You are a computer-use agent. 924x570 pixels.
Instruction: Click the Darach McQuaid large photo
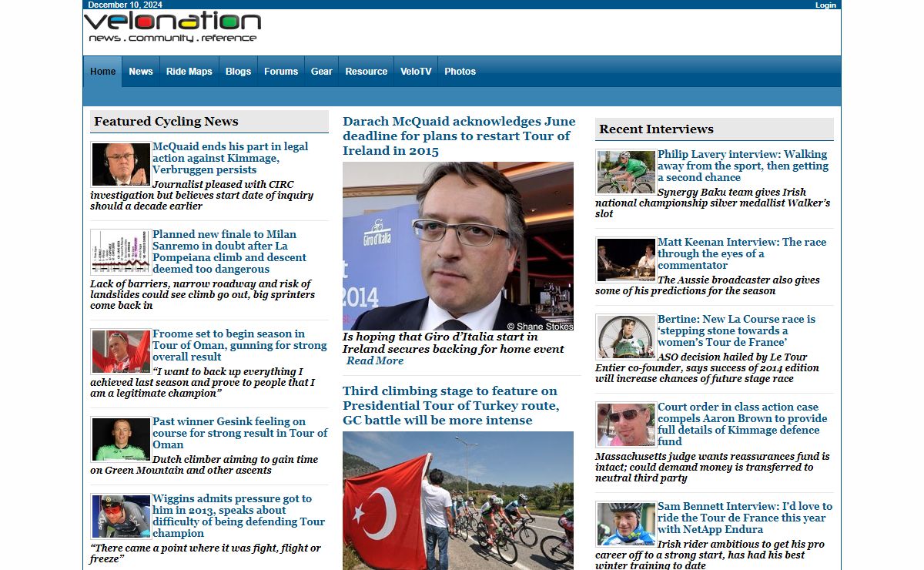458,246
